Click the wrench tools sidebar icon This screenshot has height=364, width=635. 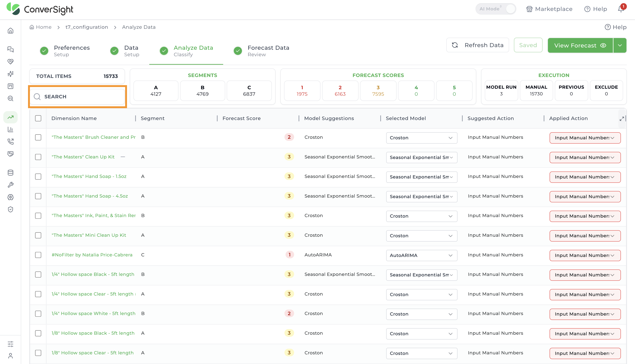pyautogui.click(x=11, y=185)
